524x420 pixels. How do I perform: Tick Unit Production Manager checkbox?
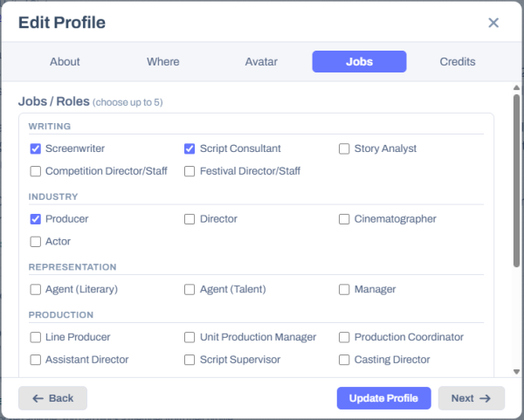[190, 337]
